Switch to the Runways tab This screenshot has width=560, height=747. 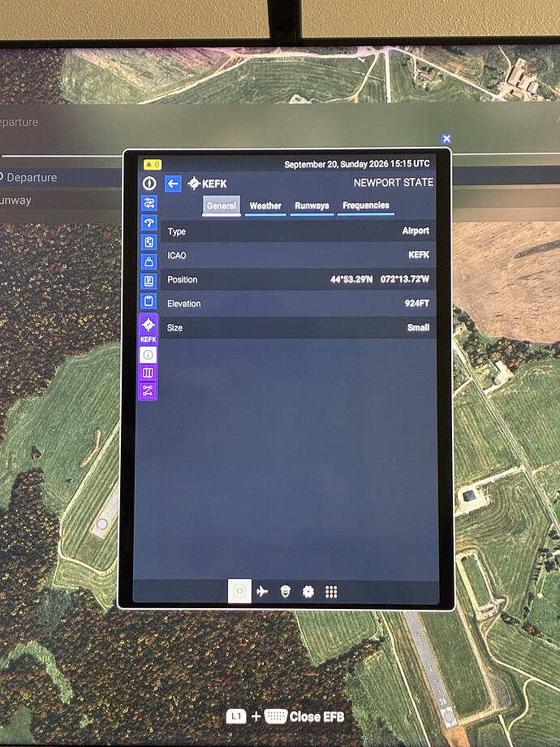pyautogui.click(x=312, y=205)
